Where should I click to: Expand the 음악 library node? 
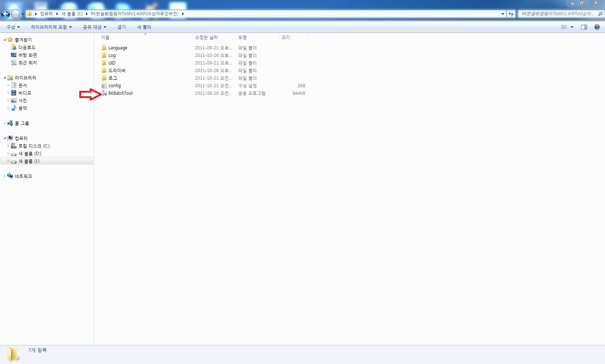8,108
